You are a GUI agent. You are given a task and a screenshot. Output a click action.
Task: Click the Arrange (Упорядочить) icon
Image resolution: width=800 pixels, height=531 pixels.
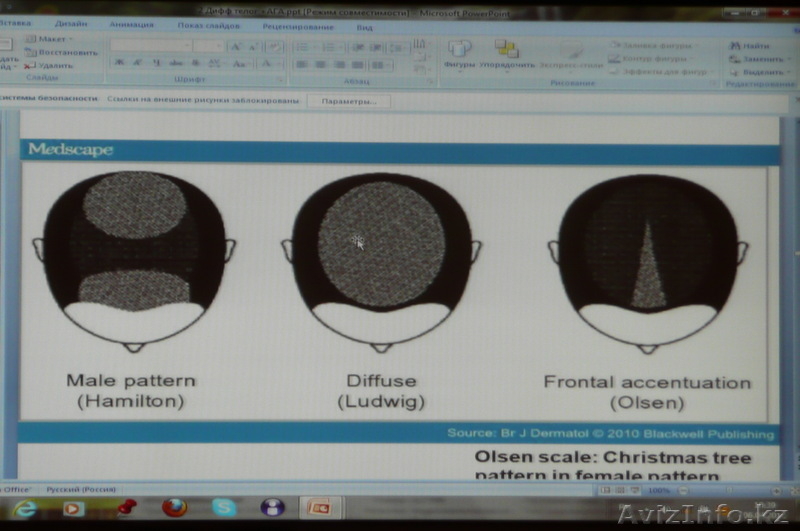coord(506,52)
